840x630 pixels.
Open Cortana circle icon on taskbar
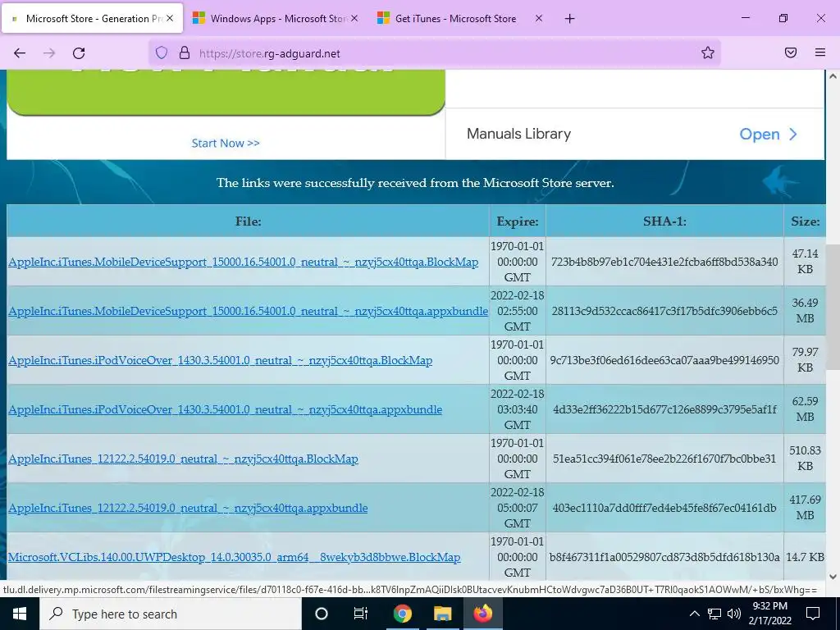[321, 614]
